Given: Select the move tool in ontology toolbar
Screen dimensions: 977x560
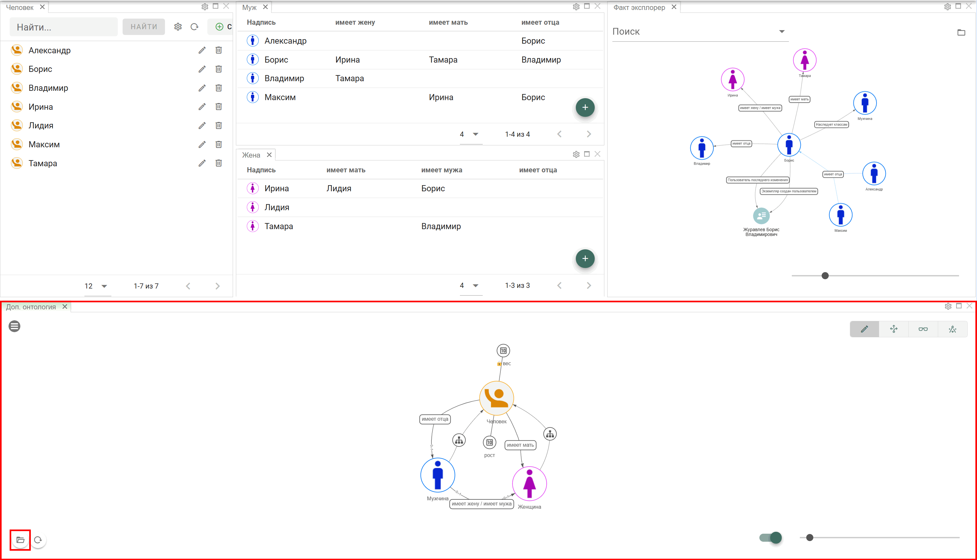Looking at the screenshot, I should (x=894, y=329).
